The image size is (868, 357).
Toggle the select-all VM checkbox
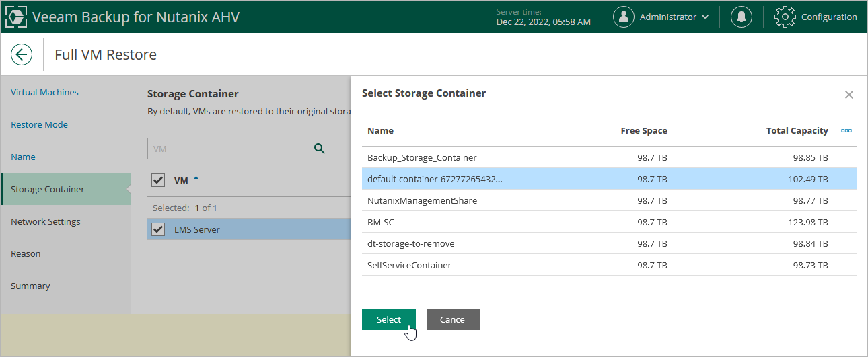[158, 180]
